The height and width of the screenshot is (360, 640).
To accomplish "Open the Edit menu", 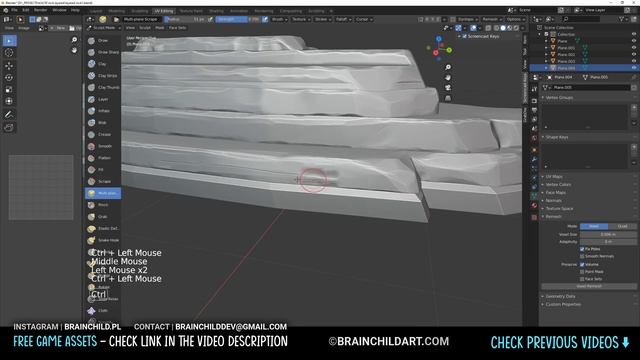I will pos(26,10).
